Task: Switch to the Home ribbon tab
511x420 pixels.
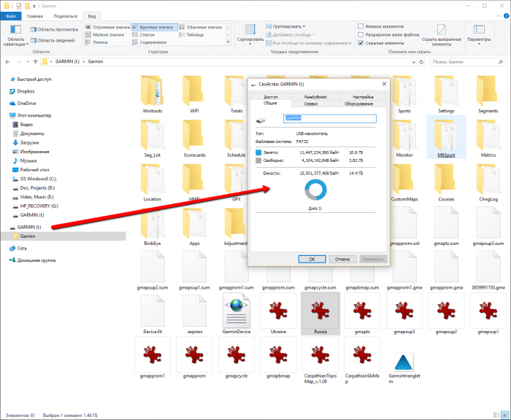Action: (34, 16)
